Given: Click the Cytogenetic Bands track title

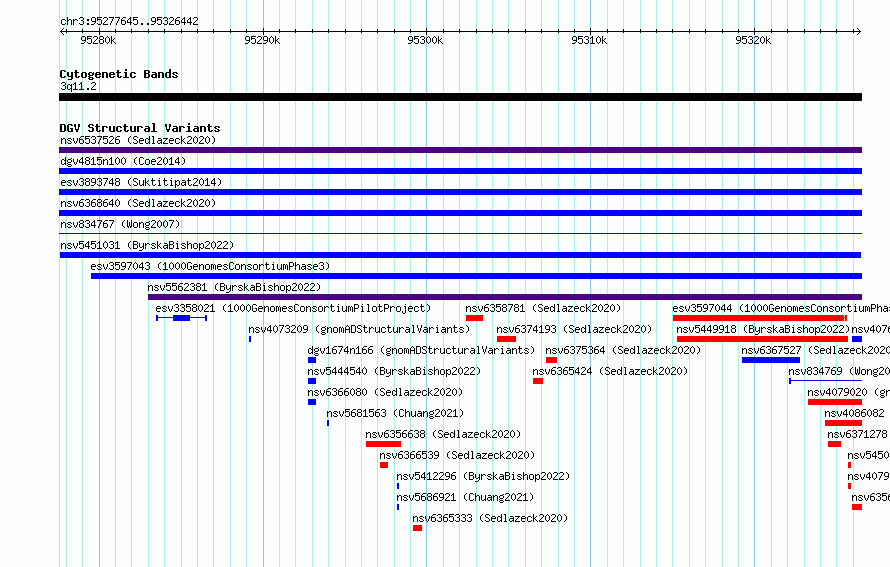Looking at the screenshot, I should pyautogui.click(x=119, y=74).
